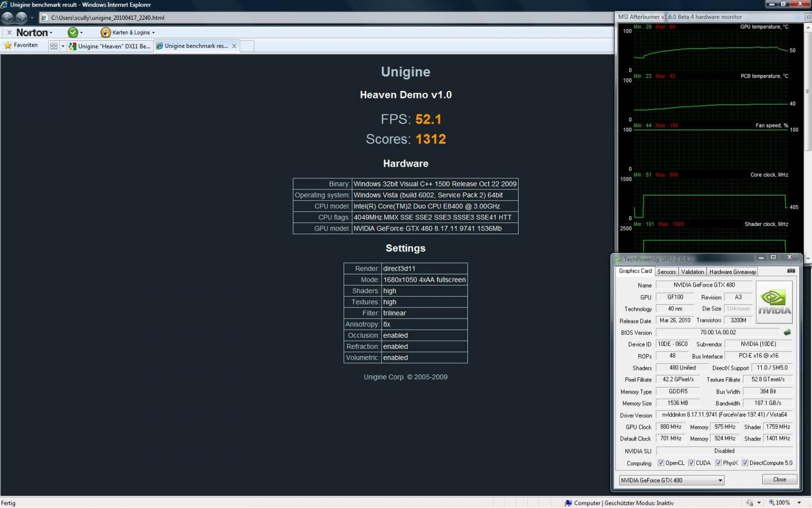
Task: Click the Internet Explorer title bar icon
Action: click(x=4, y=5)
